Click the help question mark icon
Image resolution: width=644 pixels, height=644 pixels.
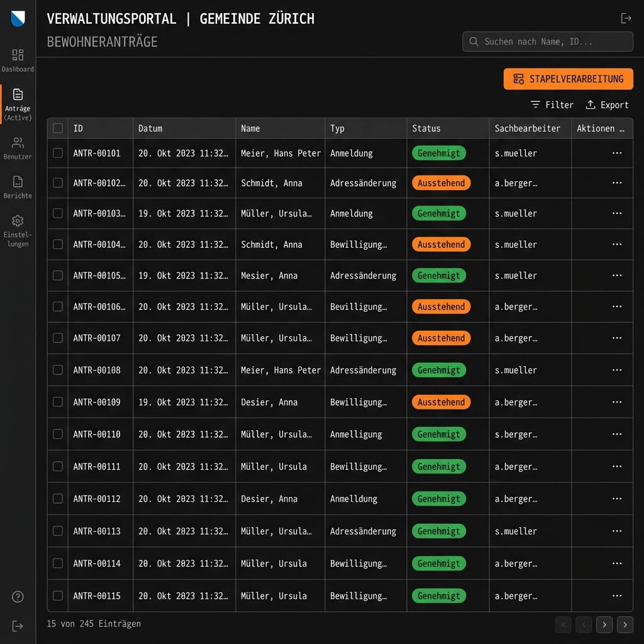tap(18, 597)
